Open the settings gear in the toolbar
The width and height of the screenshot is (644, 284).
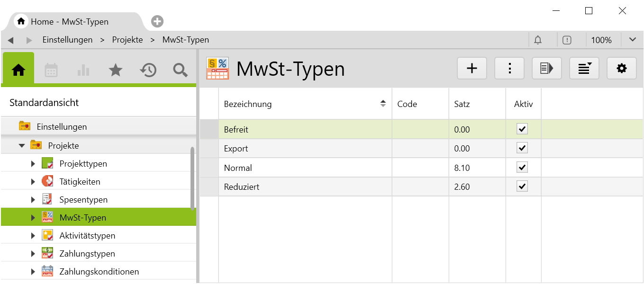[x=621, y=69]
